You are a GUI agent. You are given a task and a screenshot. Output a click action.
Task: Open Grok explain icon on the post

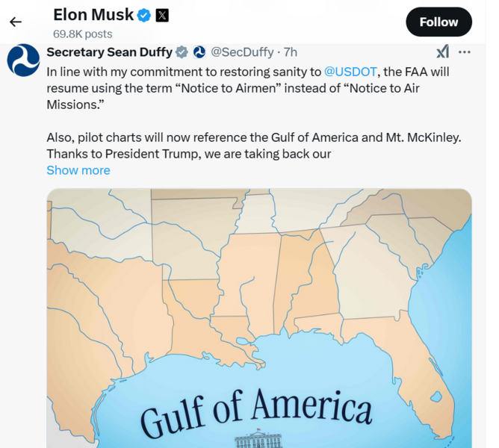(x=442, y=52)
